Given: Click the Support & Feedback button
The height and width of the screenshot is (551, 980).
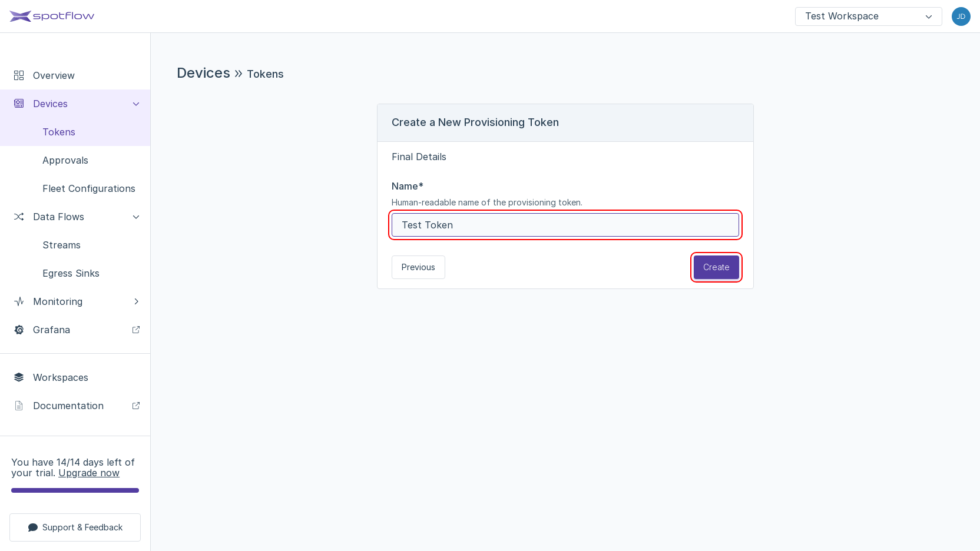Looking at the screenshot, I should click(75, 527).
